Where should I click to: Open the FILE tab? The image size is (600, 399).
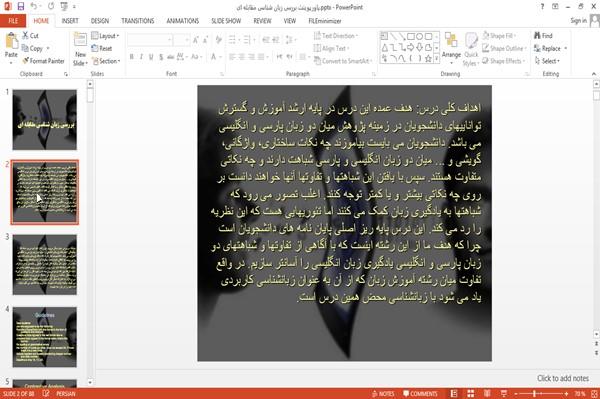[13, 21]
